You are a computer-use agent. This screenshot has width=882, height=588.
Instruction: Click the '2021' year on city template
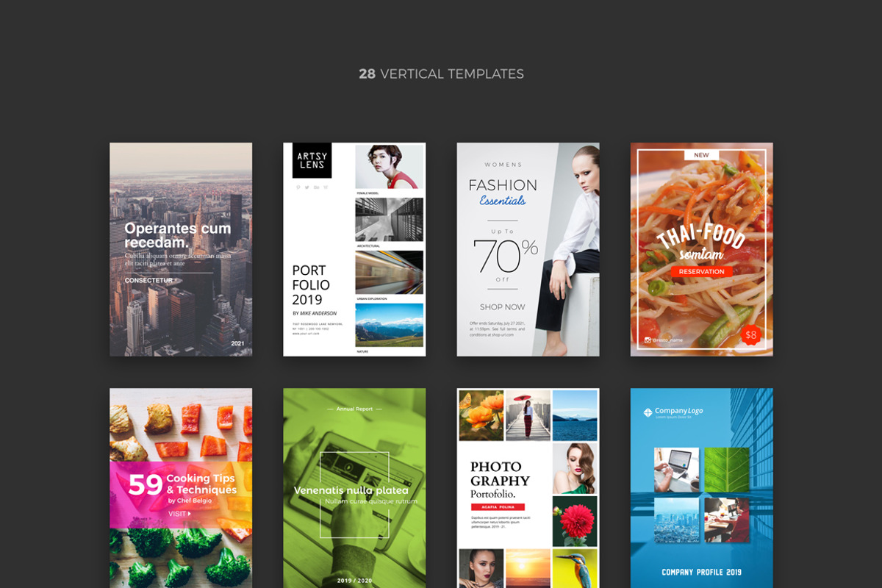(237, 343)
